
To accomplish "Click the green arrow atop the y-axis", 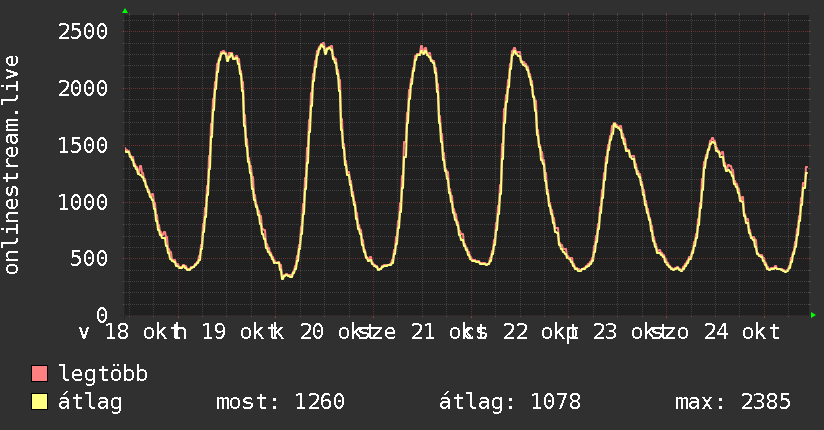I will click(125, 11).
